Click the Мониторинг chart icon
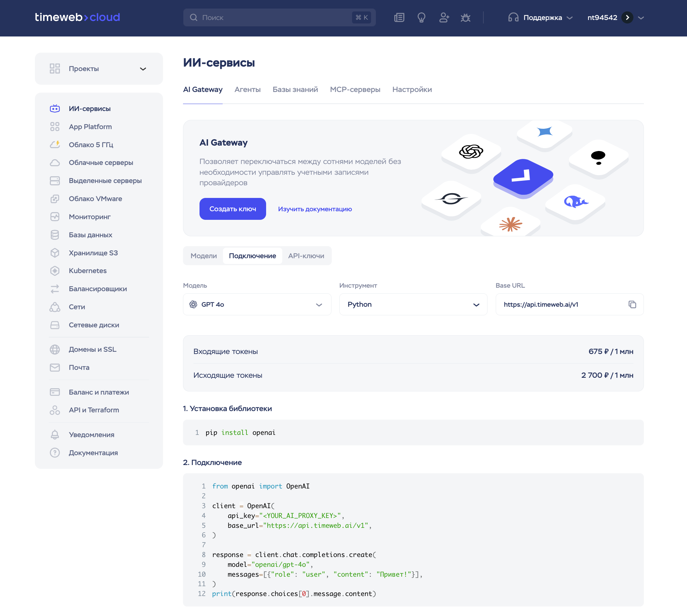The image size is (687, 616). point(55,217)
